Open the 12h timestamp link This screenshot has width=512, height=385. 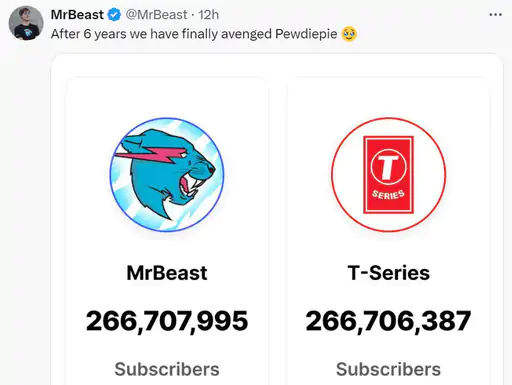(x=209, y=15)
